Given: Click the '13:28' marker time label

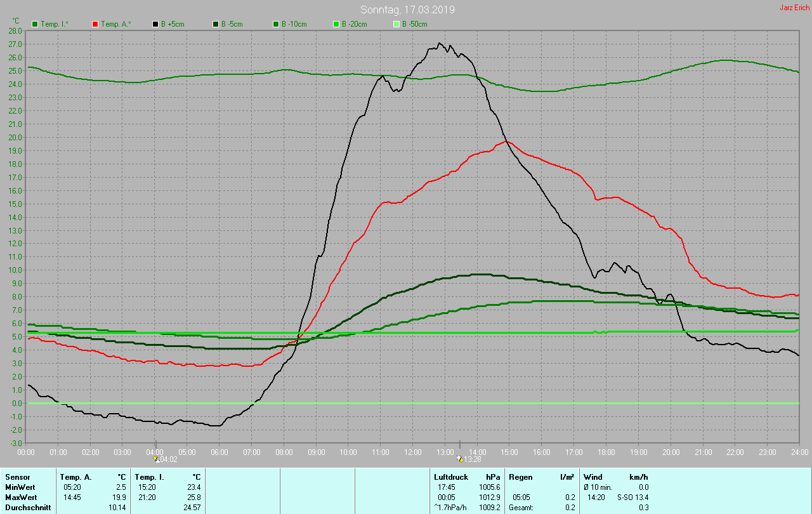Looking at the screenshot, I should pyautogui.click(x=473, y=459).
